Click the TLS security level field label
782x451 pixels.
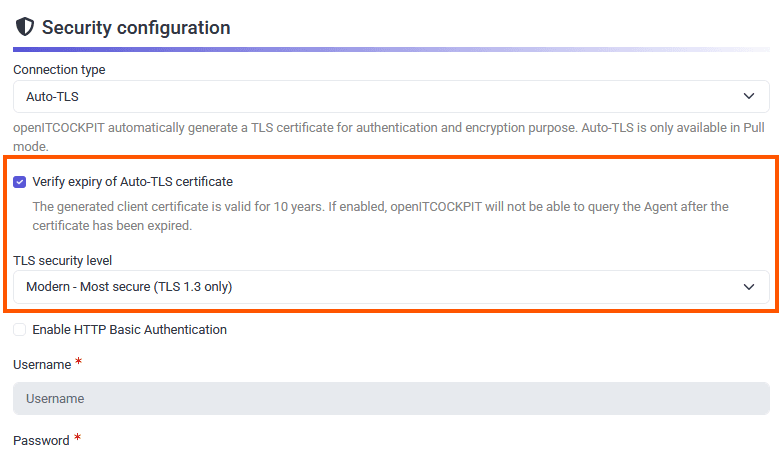tap(63, 261)
